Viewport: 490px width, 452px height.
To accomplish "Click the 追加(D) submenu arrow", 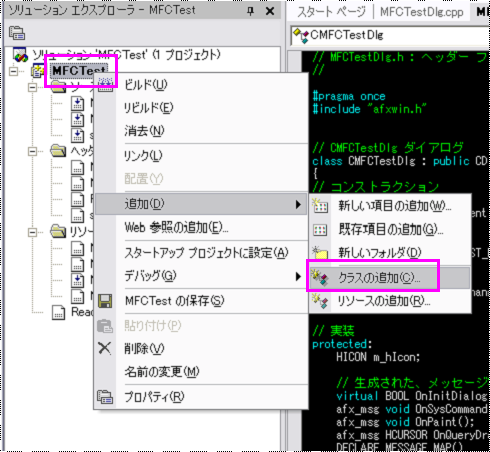I will click(x=298, y=204).
